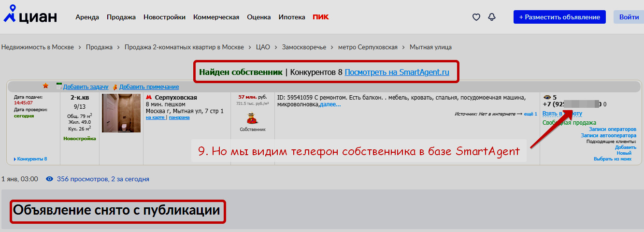
Task: Open Ипотека menu
Action: pos(292,17)
